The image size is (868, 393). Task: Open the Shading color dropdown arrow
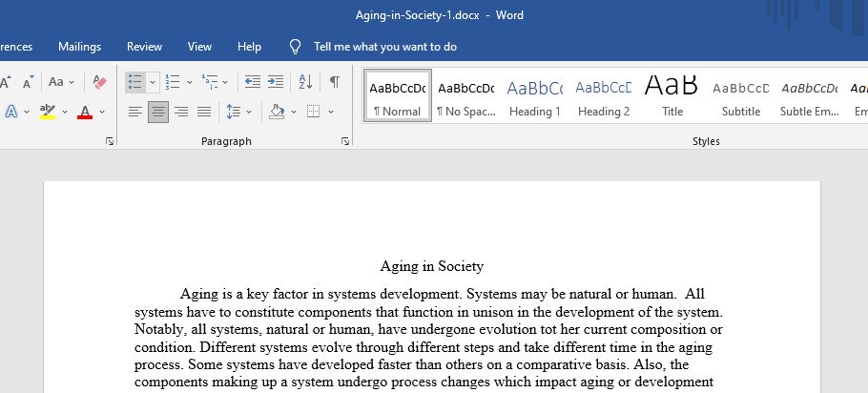point(294,112)
